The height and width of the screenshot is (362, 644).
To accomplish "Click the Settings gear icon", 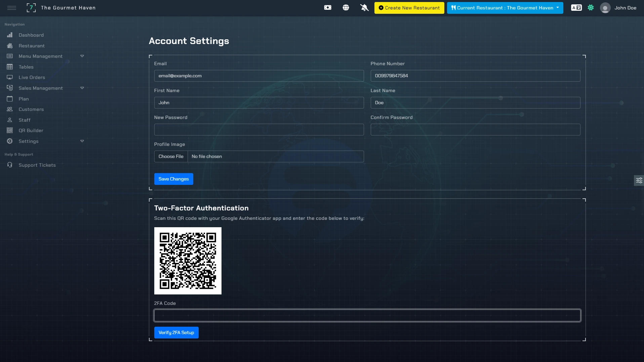I will click(10, 141).
